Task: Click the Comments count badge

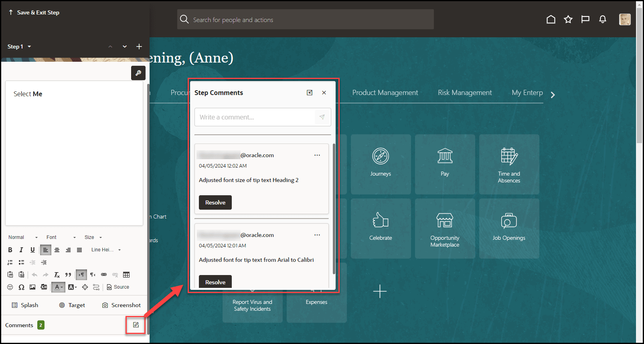Action: 41,325
